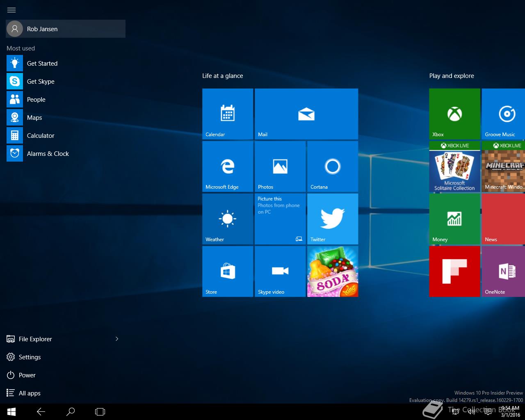The image size is (525, 420).
Task: Open the Cortana tile
Action: tap(333, 167)
